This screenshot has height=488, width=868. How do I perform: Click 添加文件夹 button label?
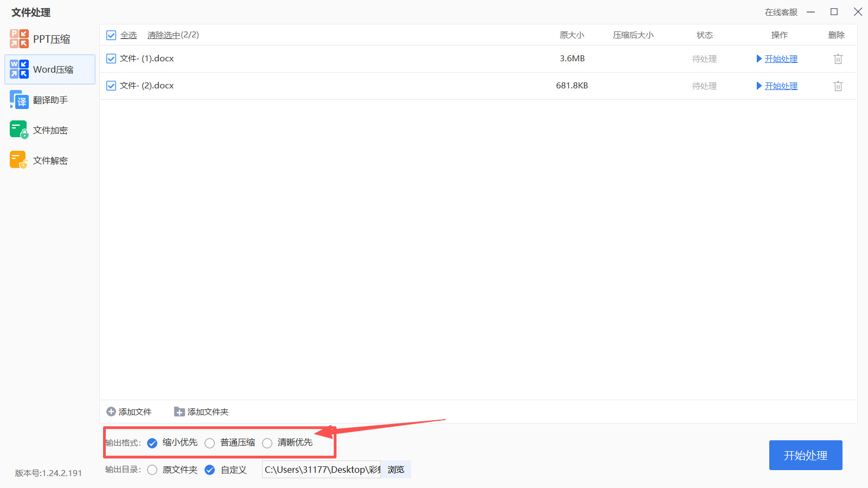point(208,412)
